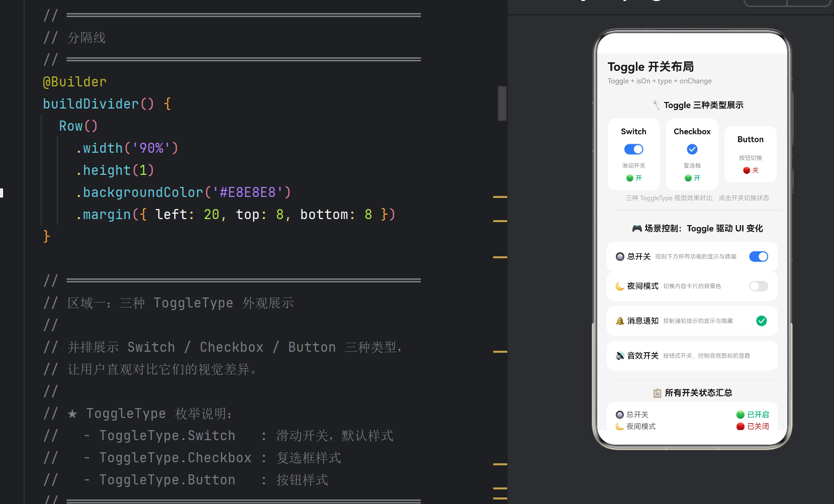Click the moon icon in 夜间模式 control row

(x=620, y=286)
